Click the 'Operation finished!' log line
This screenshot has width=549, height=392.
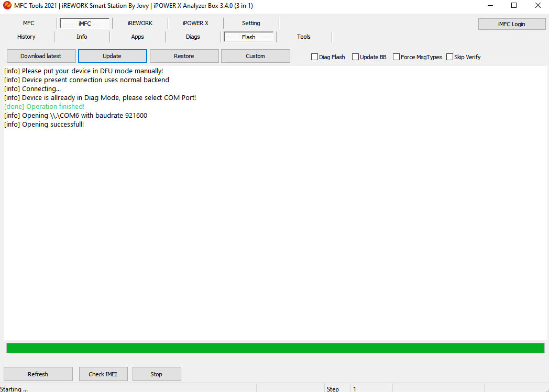pyautogui.click(x=44, y=107)
